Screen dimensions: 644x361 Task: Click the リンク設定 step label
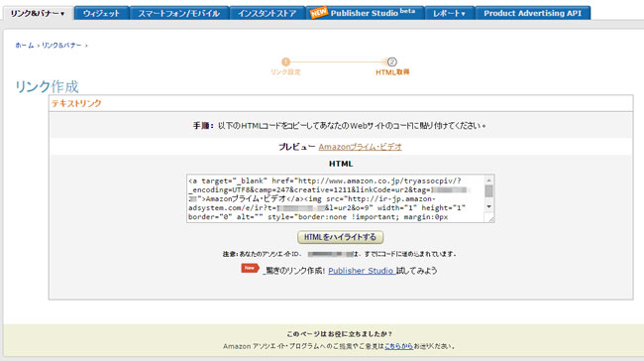coord(285,72)
